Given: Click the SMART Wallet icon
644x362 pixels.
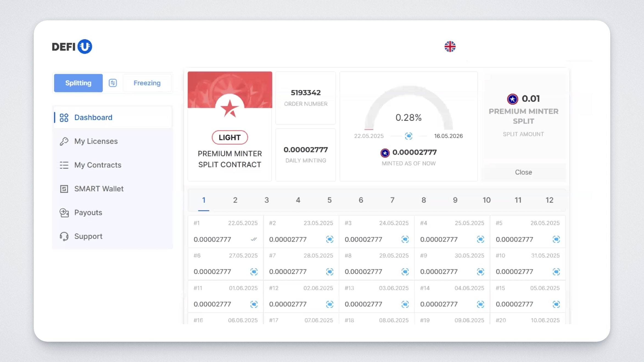Looking at the screenshot, I should pyautogui.click(x=64, y=189).
